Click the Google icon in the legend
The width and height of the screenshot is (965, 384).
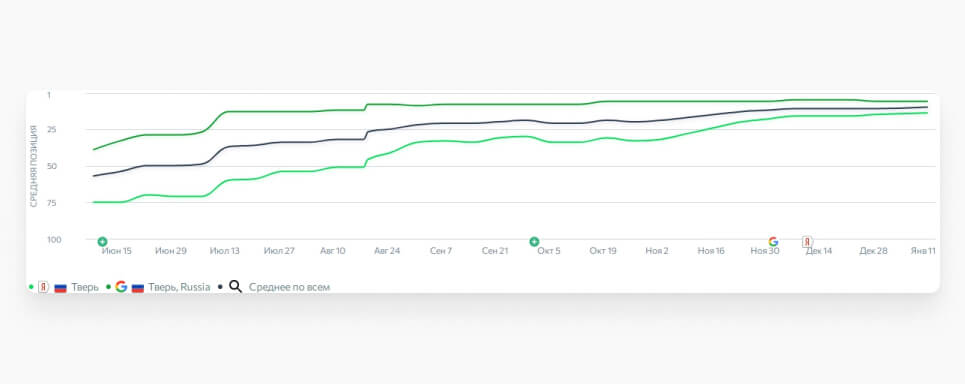[121, 287]
